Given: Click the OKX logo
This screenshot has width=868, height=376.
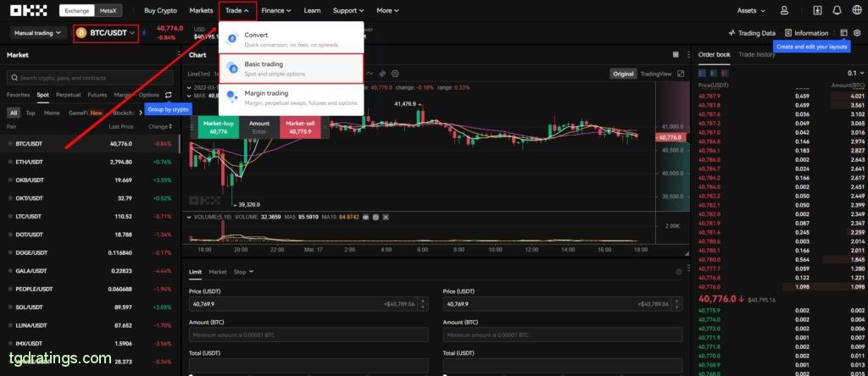Looking at the screenshot, I should click(x=28, y=10).
